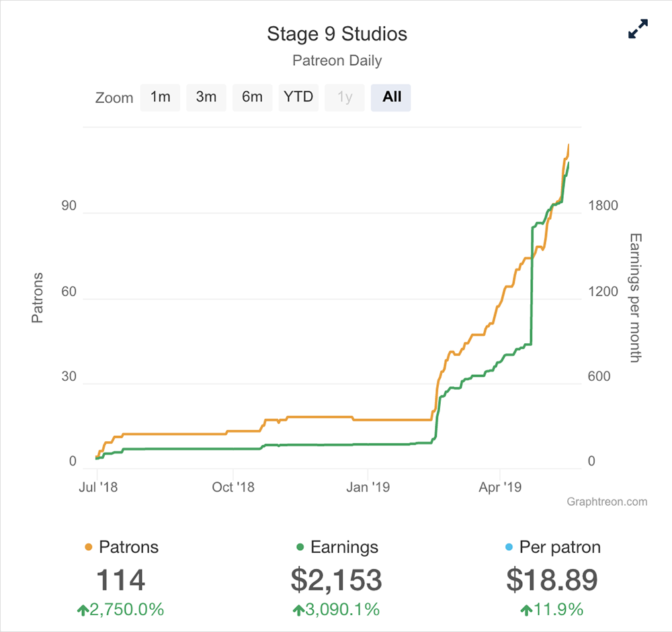
Task: Select the $18.89 per patron value
Action: pos(552,580)
